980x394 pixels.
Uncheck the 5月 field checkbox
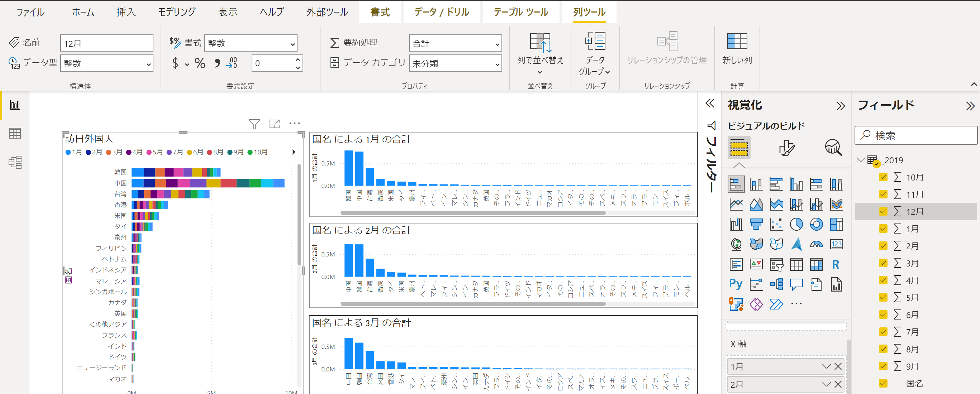click(883, 297)
